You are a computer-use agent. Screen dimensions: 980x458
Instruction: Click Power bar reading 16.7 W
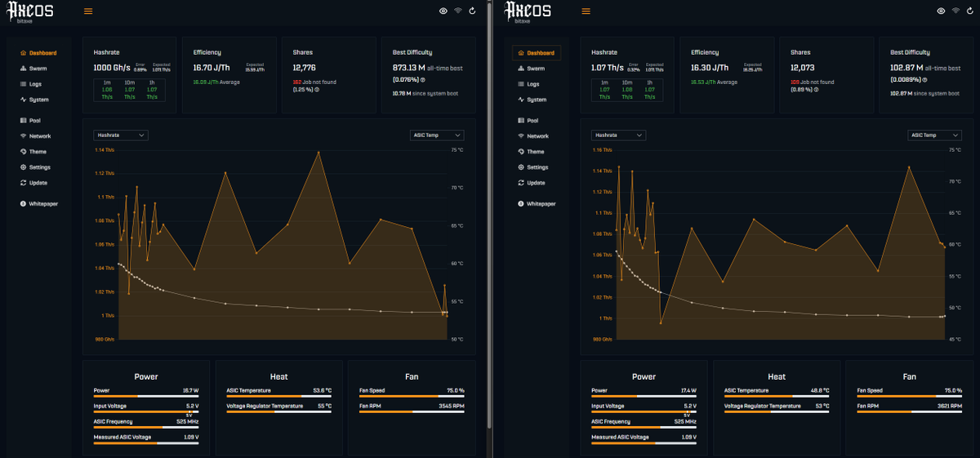click(146, 397)
